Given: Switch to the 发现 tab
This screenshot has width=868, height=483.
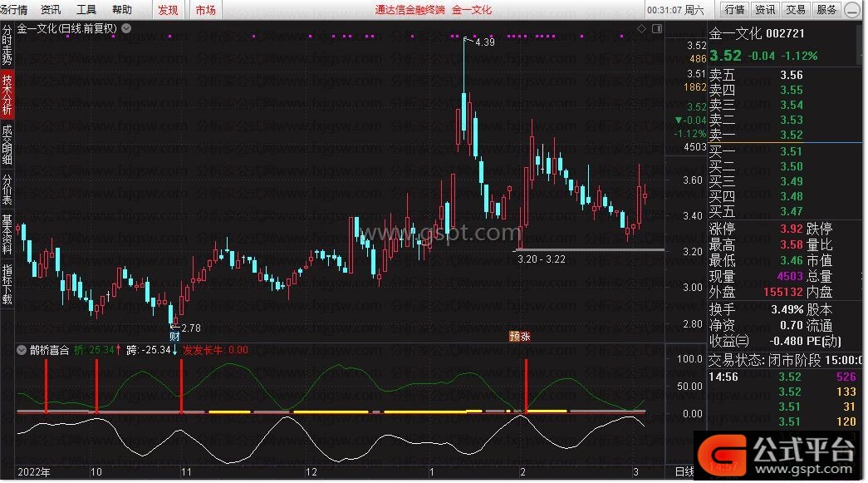Looking at the screenshot, I should tap(169, 10).
